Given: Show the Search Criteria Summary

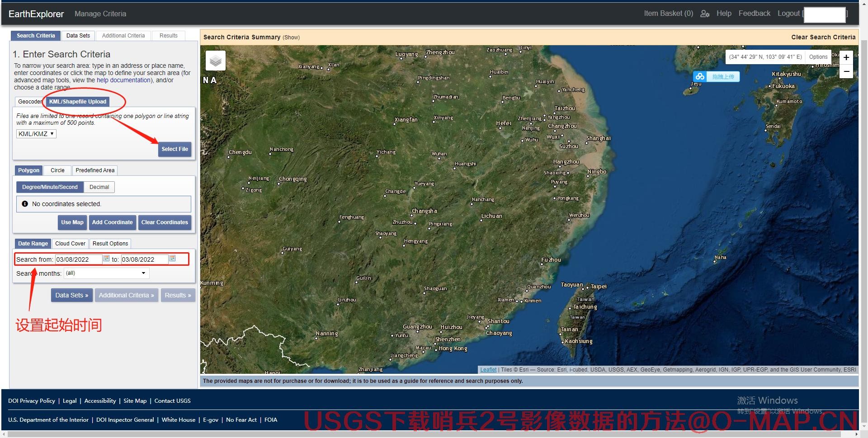Looking at the screenshot, I should click(x=291, y=38).
